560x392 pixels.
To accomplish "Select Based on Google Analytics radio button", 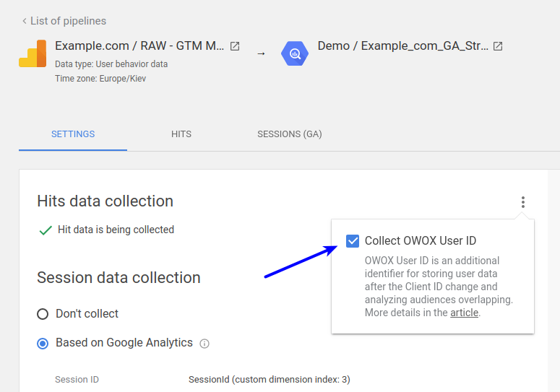I will pyautogui.click(x=43, y=344).
